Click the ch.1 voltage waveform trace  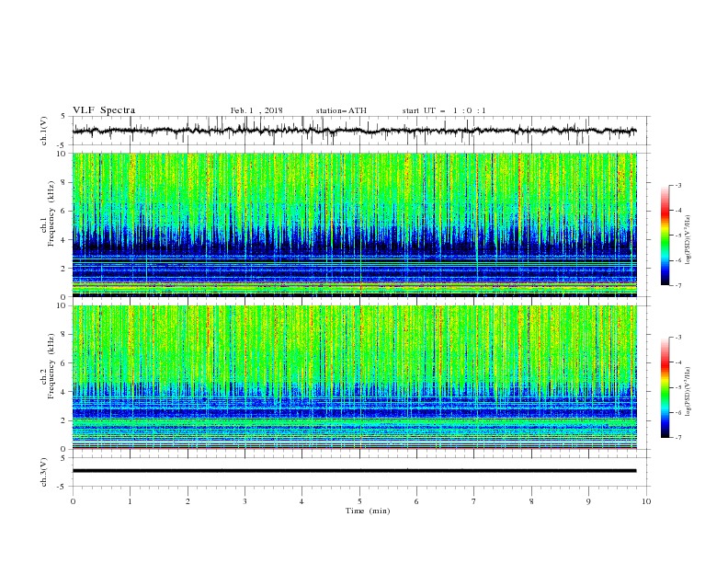[354, 131]
